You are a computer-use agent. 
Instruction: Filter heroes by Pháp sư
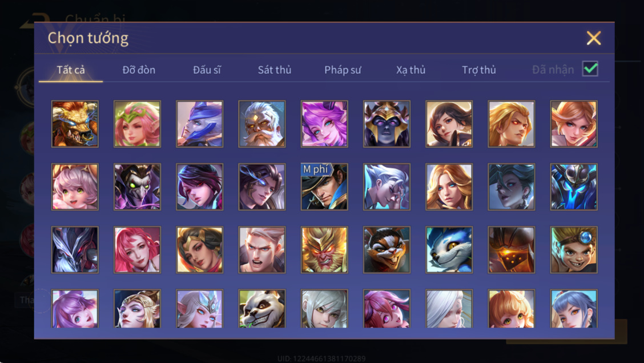(343, 70)
